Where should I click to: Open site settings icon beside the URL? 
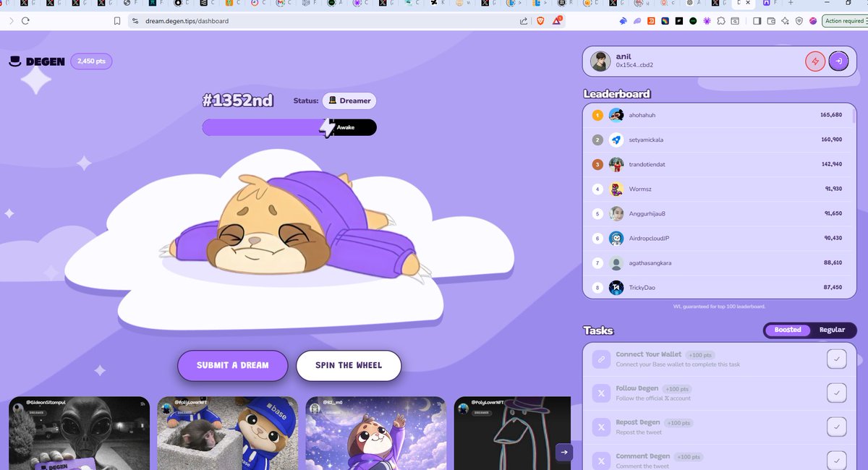pos(135,21)
